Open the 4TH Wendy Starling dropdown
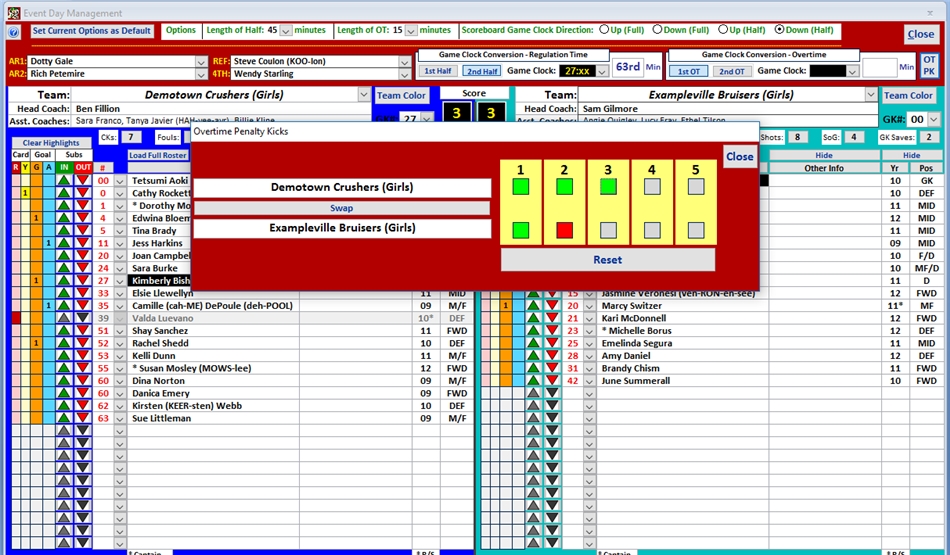 [405, 75]
